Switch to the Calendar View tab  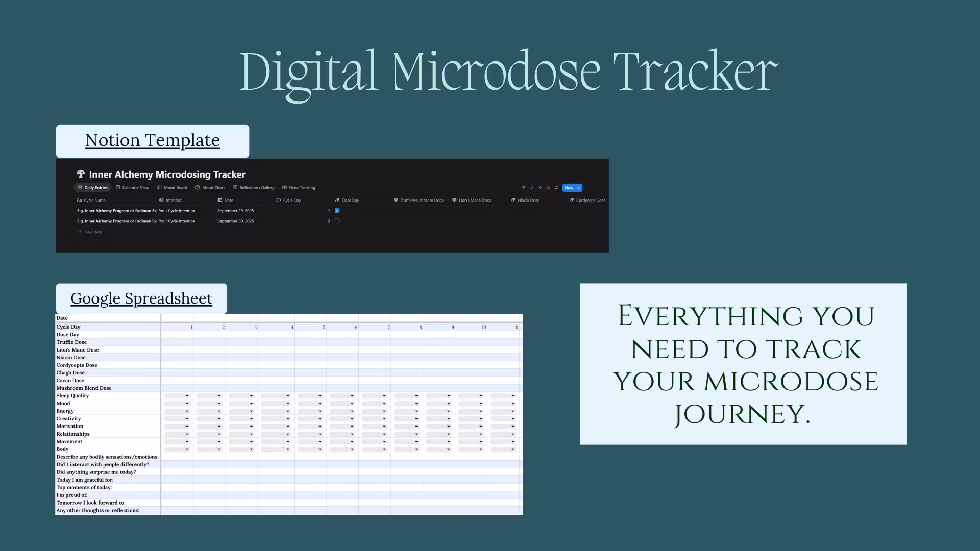click(x=133, y=187)
